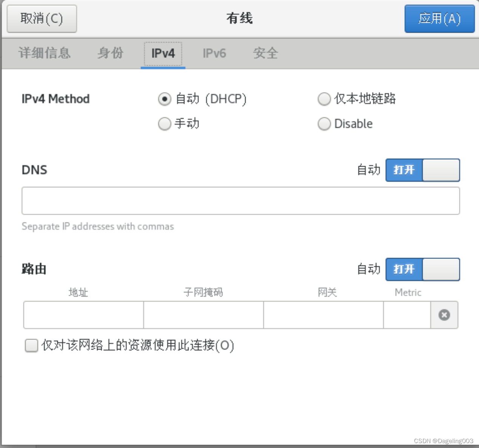
Task: Click the 应用(A) apply button
Action: coord(440,19)
